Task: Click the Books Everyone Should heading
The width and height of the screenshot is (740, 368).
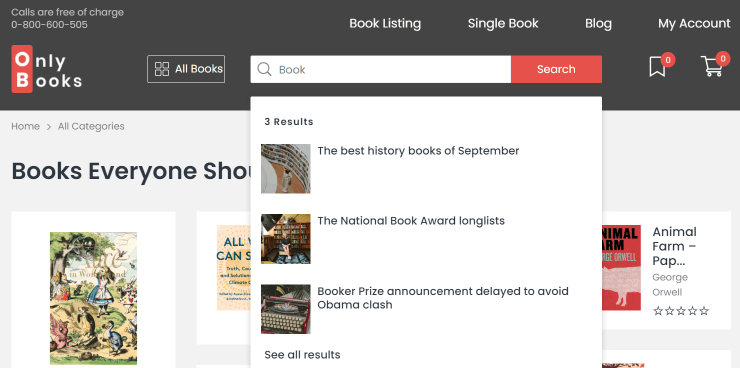Action: [x=131, y=171]
